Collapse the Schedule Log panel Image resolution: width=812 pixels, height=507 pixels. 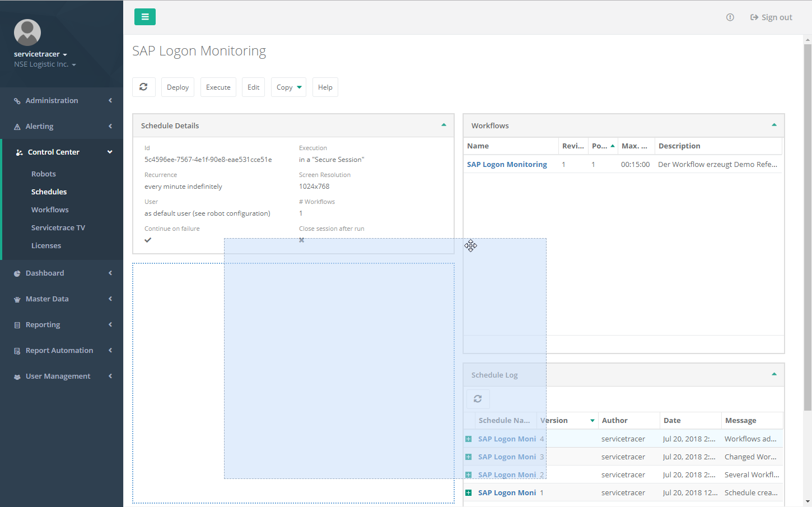click(x=774, y=374)
